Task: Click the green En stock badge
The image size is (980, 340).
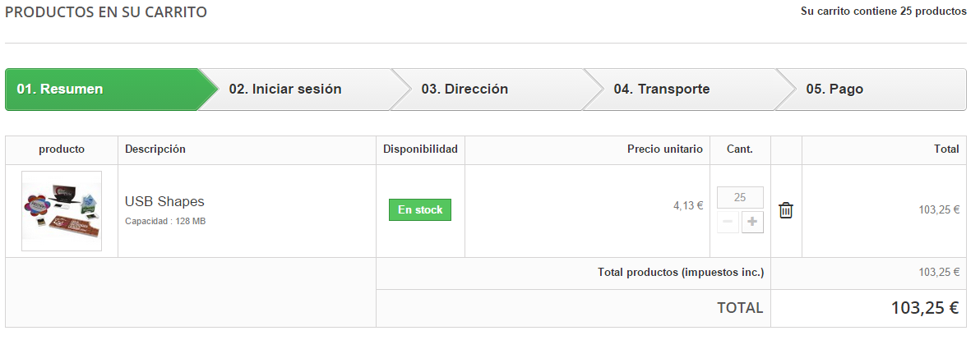Action: (x=420, y=210)
